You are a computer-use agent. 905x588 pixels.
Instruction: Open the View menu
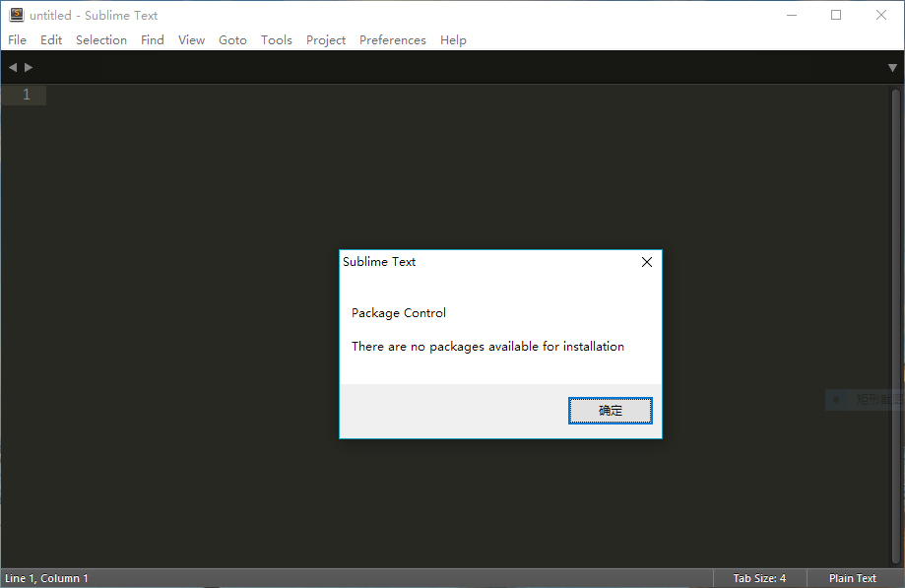point(191,39)
